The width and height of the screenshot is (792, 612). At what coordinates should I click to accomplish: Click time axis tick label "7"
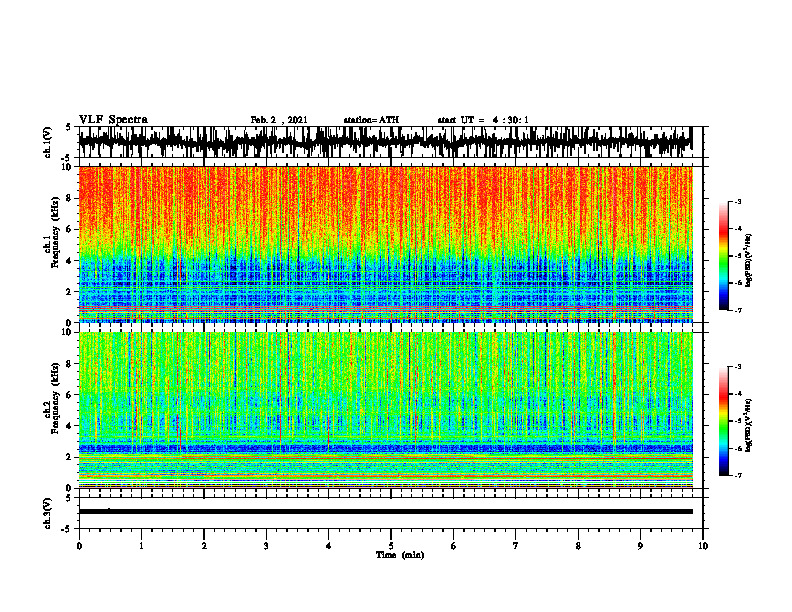[516, 546]
